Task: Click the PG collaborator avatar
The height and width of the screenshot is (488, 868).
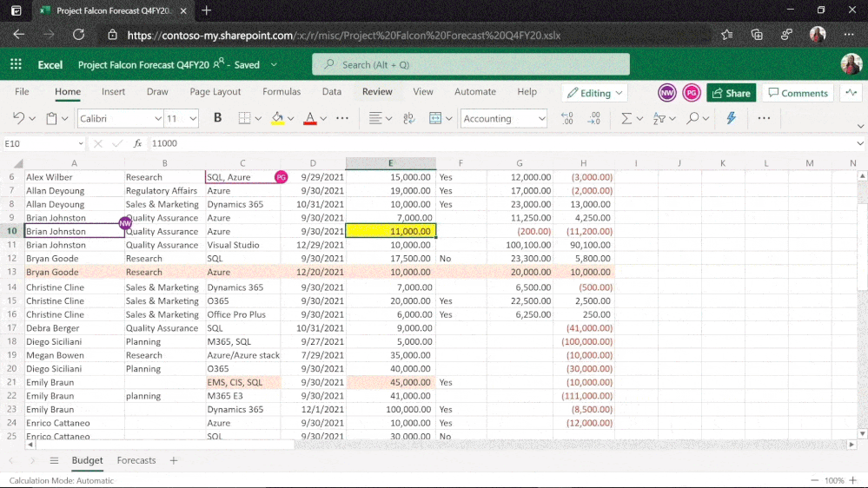Action: pyautogui.click(x=692, y=93)
